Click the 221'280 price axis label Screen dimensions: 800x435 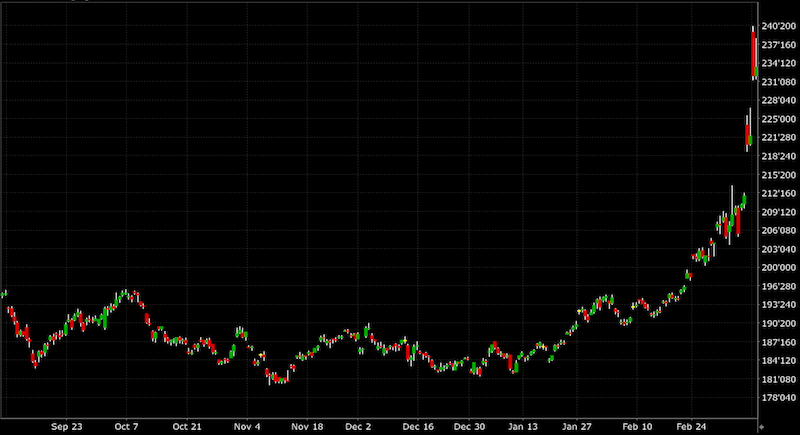pos(779,137)
